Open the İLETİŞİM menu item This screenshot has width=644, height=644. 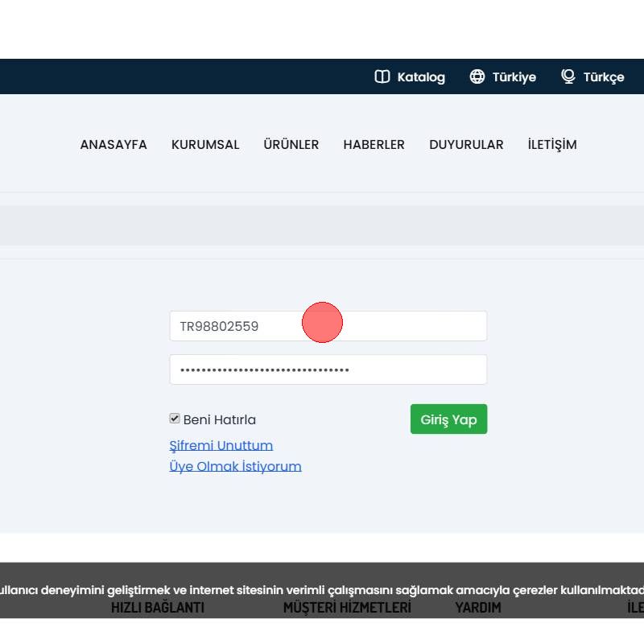coord(552,145)
